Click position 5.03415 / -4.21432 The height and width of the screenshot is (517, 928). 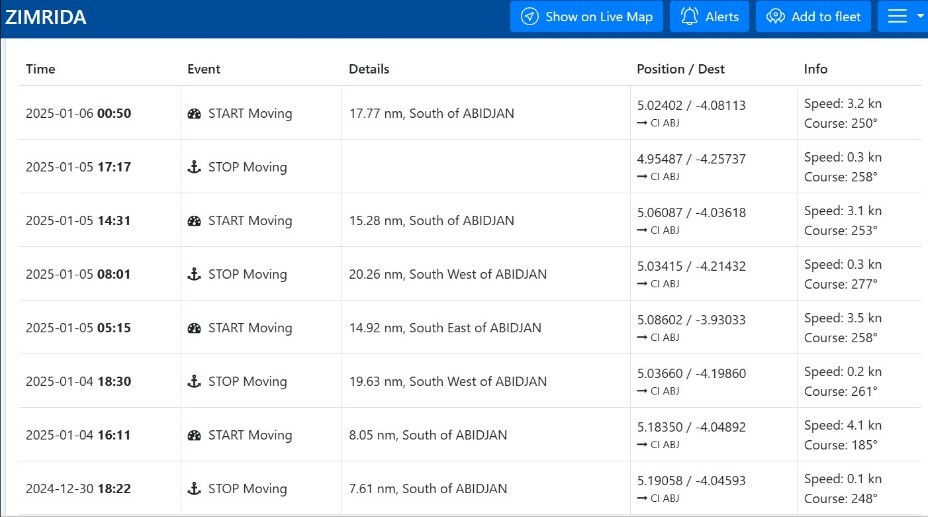pyautogui.click(x=691, y=266)
